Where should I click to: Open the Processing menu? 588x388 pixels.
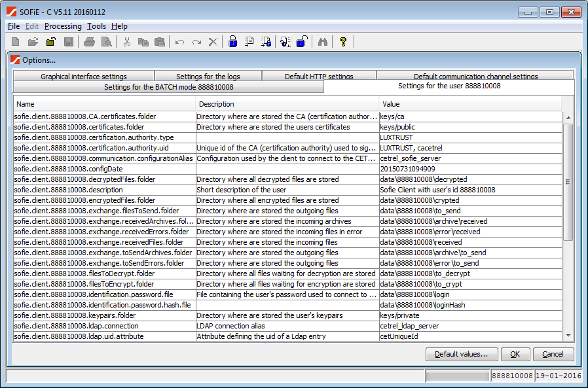pos(63,26)
